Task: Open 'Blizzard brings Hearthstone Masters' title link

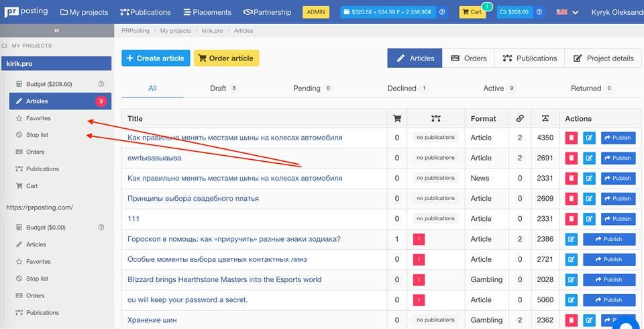Action: click(x=225, y=279)
